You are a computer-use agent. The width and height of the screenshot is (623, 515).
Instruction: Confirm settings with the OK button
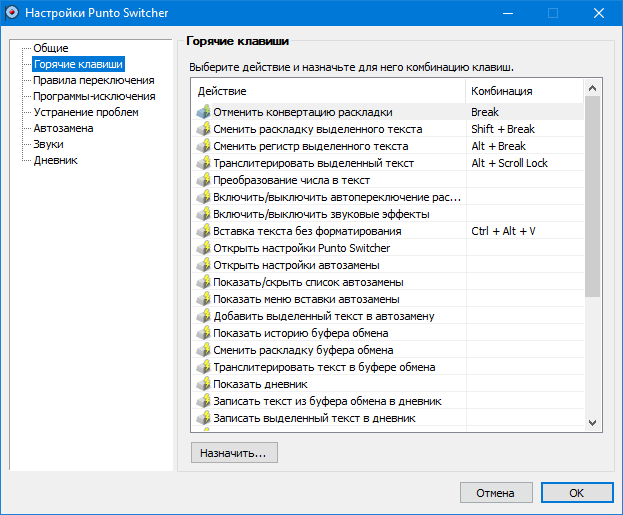577,493
